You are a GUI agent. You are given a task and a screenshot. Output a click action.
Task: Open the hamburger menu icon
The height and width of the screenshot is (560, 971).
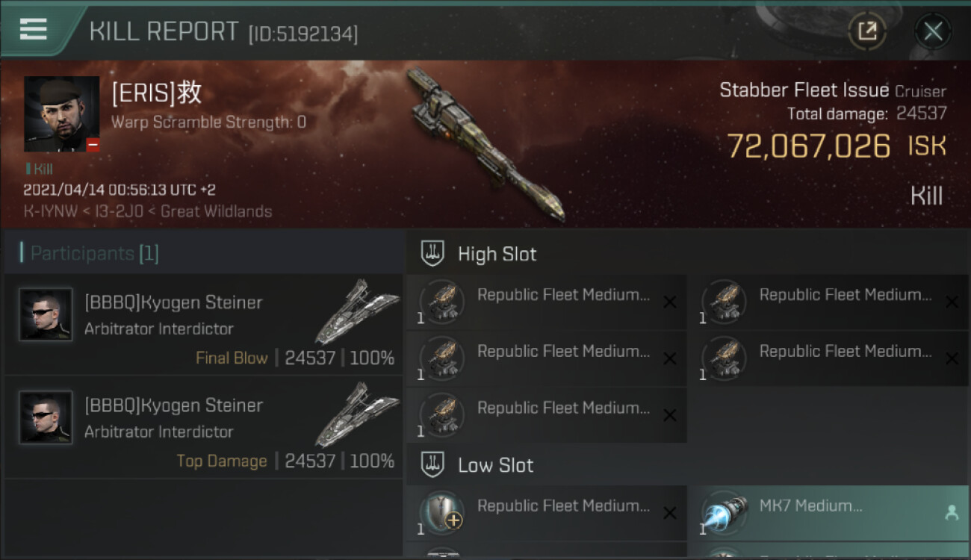pos(33,29)
